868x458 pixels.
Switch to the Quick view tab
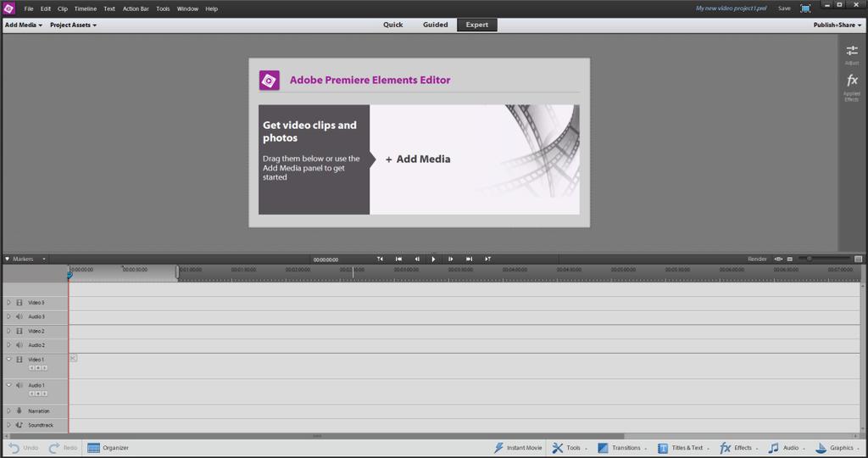[393, 25]
